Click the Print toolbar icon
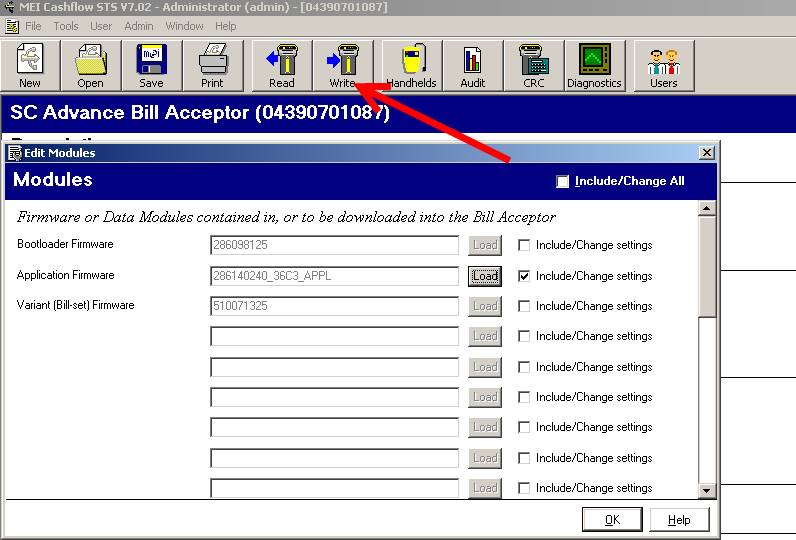The image size is (796, 540). click(x=212, y=66)
